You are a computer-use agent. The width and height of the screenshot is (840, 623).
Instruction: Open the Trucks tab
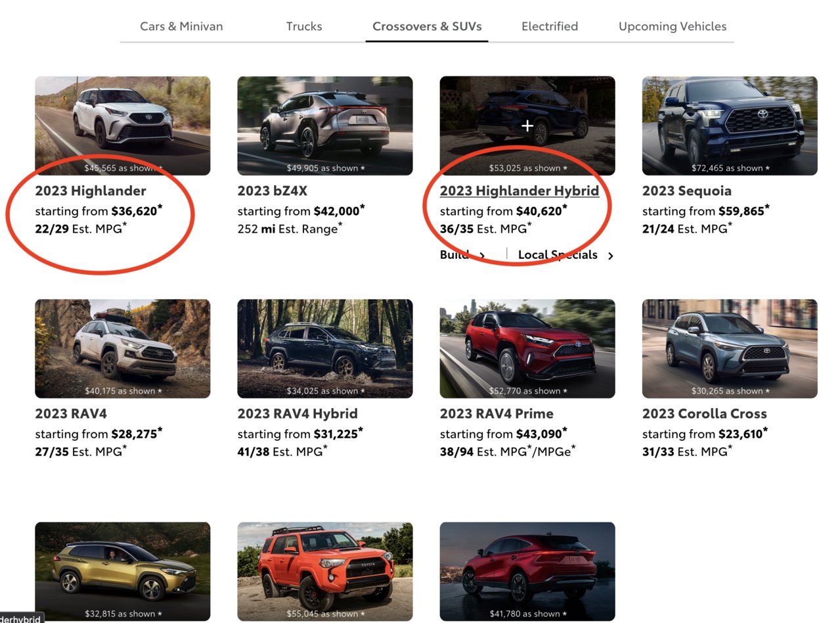click(x=304, y=26)
